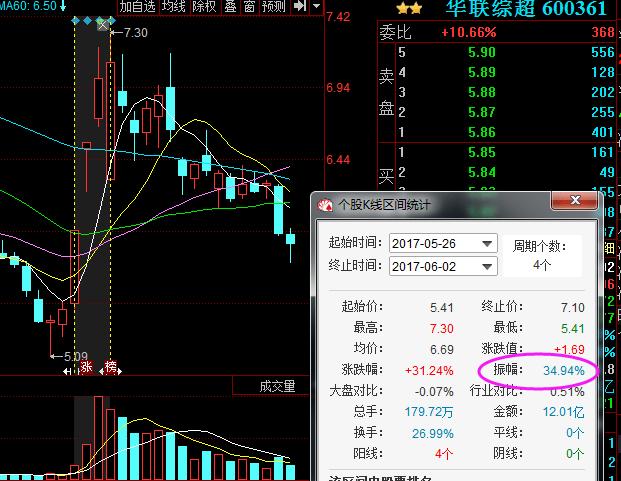Close range selection with the gray X
Image resolution: width=621 pixels, height=481 pixels.
click(x=103, y=26)
